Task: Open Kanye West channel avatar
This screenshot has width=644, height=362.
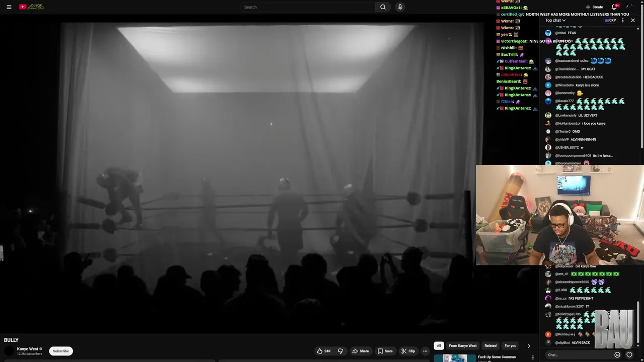Action: click(9, 351)
